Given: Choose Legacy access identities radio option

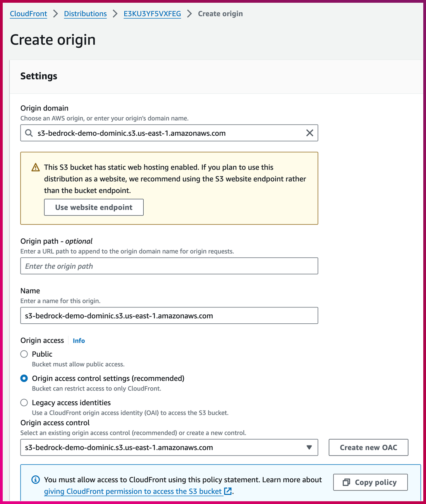Looking at the screenshot, I should click(24, 403).
